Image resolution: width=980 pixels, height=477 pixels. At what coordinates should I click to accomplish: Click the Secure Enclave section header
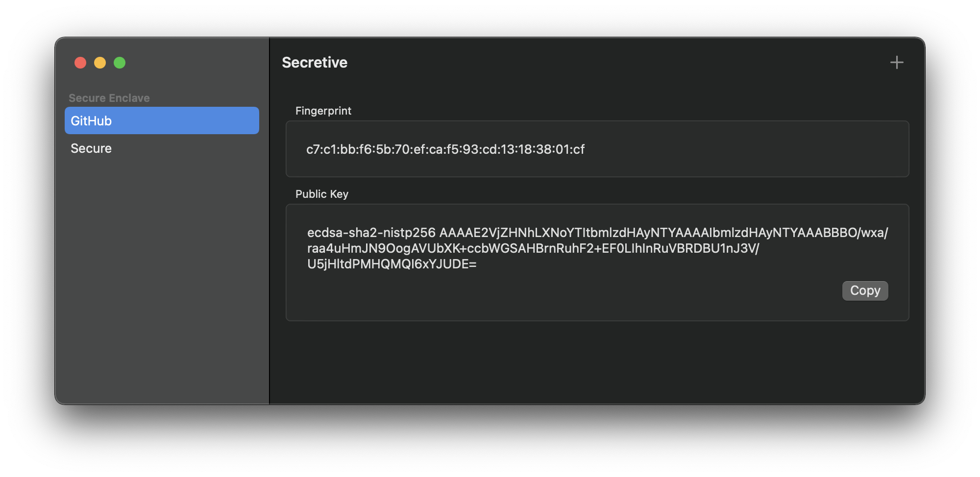[x=110, y=97]
